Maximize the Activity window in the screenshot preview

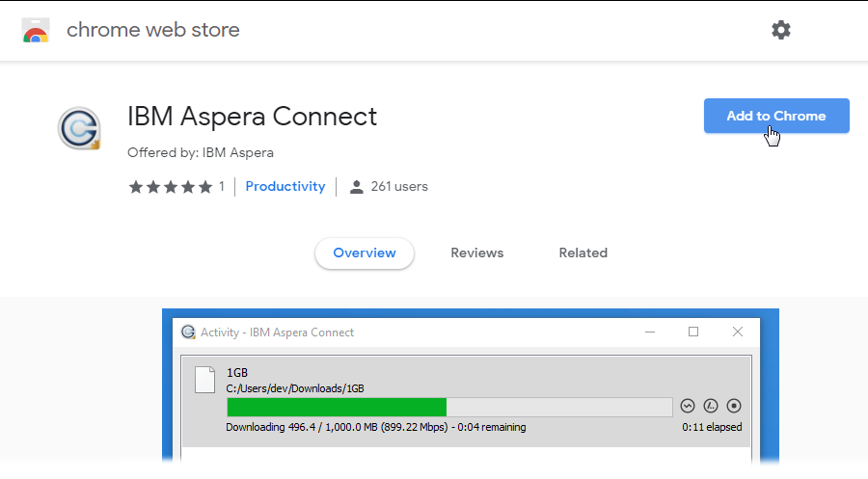(692, 332)
